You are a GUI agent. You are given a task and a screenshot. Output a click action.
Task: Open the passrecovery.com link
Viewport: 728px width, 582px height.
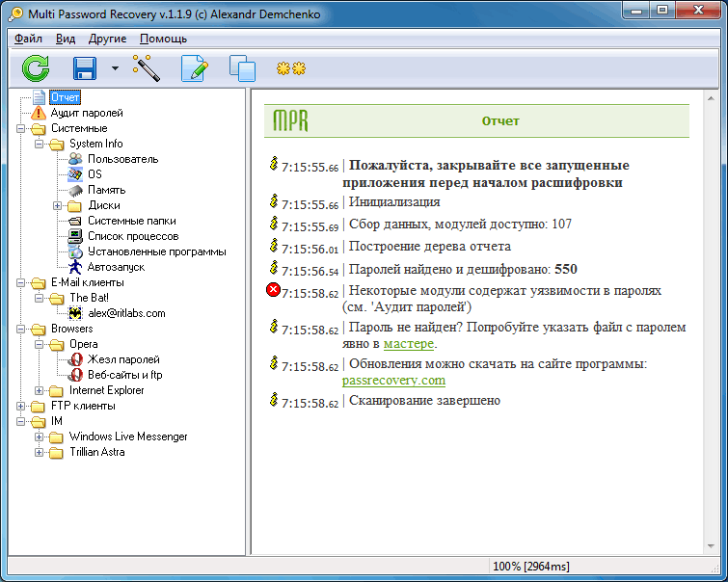(393, 381)
